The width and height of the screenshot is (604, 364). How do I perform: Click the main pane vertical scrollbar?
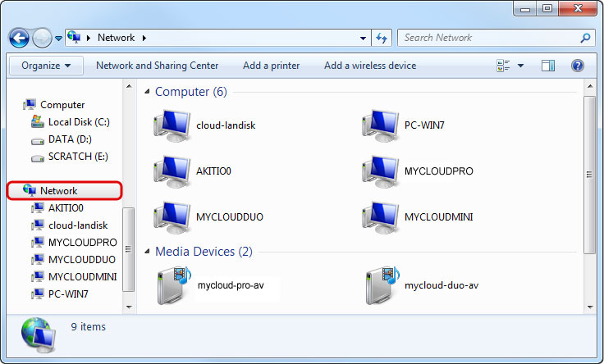[589, 174]
